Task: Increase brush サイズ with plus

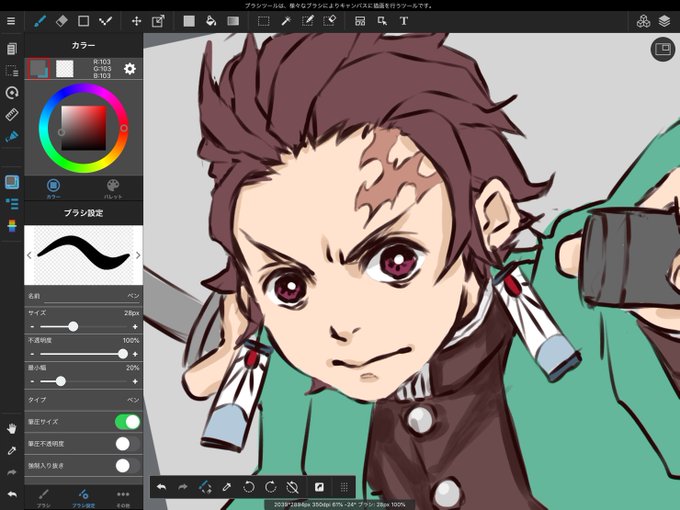Action: 135,326
